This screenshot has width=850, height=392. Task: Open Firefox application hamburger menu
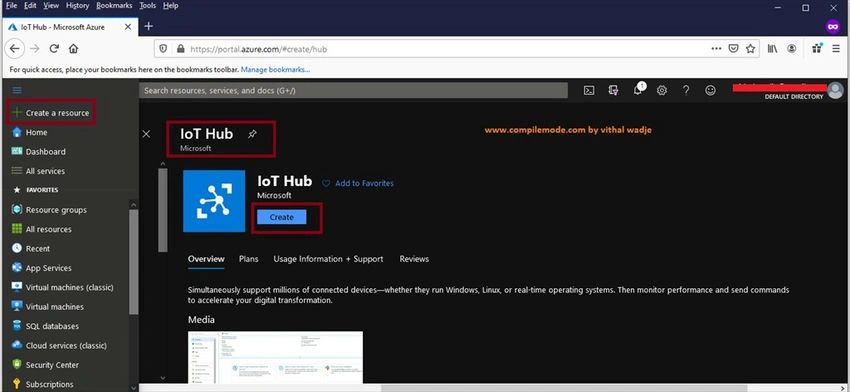[x=836, y=49]
